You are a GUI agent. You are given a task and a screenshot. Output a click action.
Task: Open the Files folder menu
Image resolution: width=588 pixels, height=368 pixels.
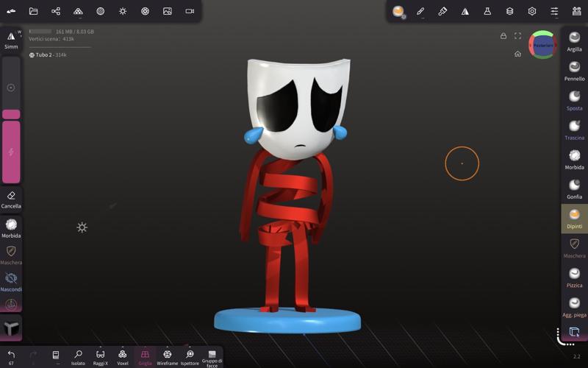[33, 11]
